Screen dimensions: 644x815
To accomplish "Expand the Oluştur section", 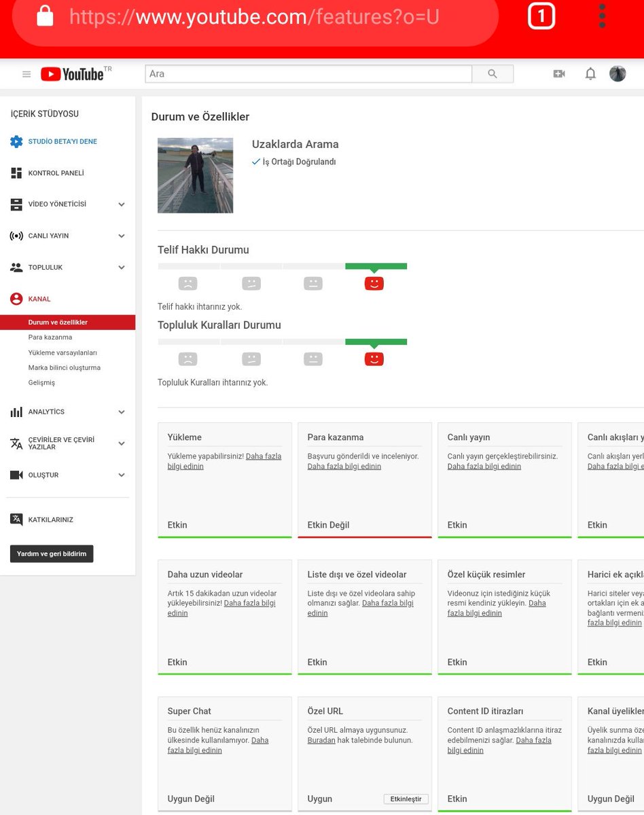I will tap(122, 475).
